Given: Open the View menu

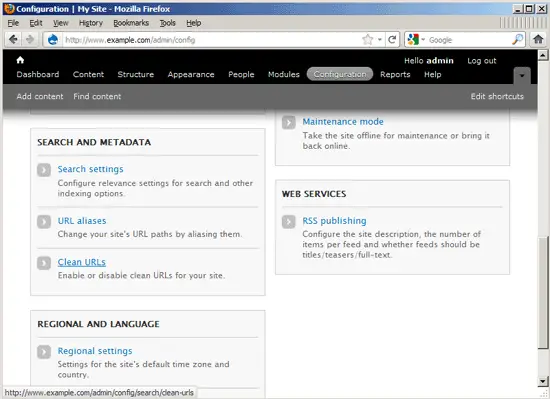Looking at the screenshot, I should (x=61, y=23).
